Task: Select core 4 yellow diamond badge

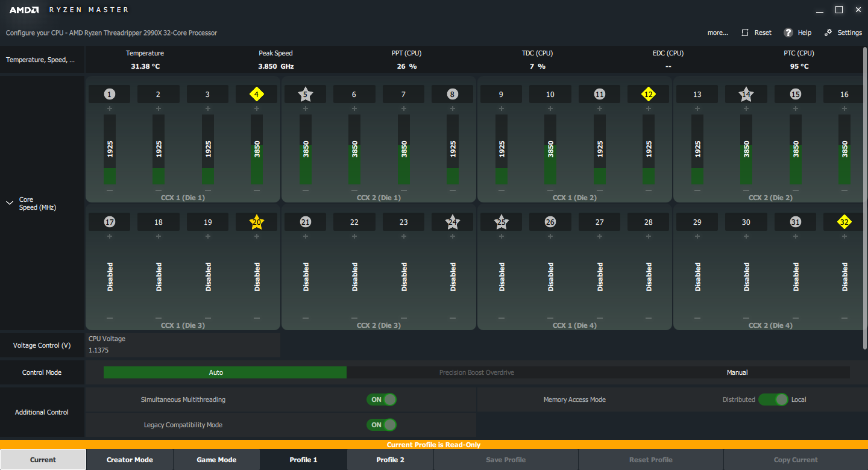Action: [x=257, y=94]
